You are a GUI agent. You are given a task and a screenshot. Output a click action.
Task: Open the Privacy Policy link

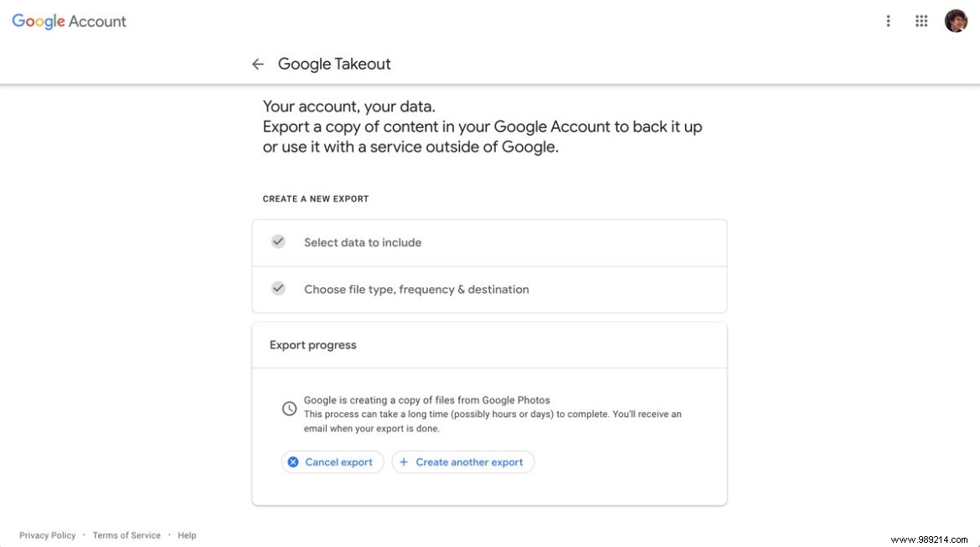47,535
